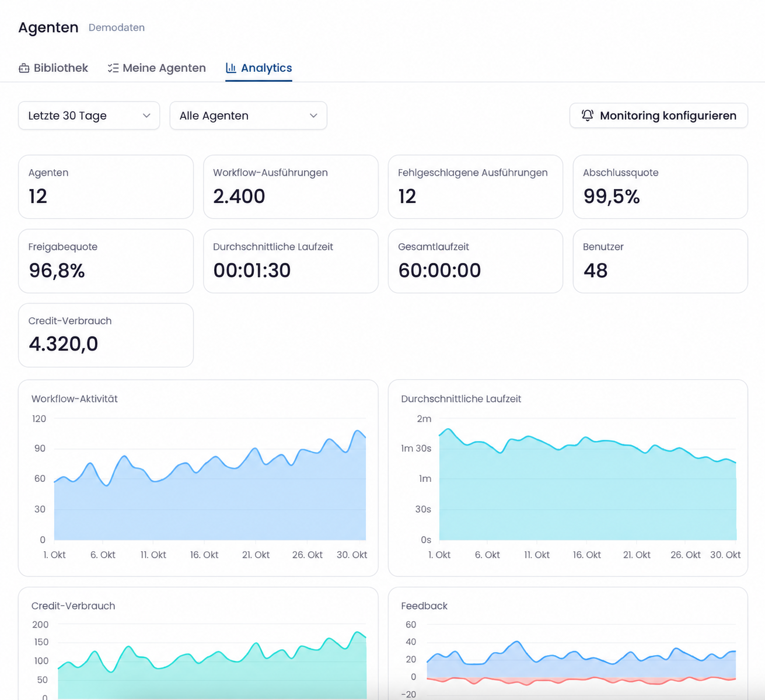Select the Analytics tab
Viewport: 765px width, 700px height.
coord(259,68)
